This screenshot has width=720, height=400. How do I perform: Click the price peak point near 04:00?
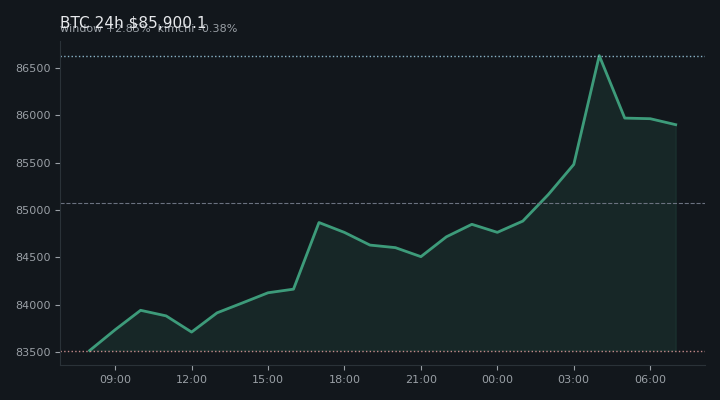click(x=599, y=56)
